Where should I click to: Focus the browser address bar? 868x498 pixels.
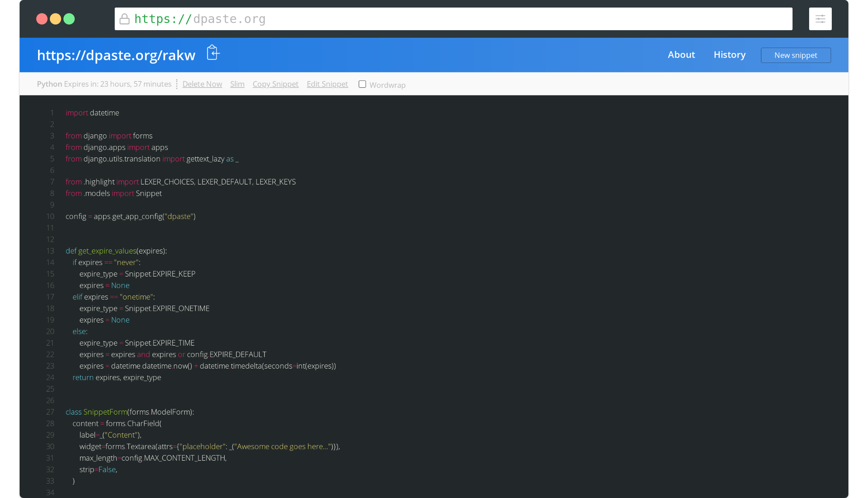pyautogui.click(x=453, y=19)
